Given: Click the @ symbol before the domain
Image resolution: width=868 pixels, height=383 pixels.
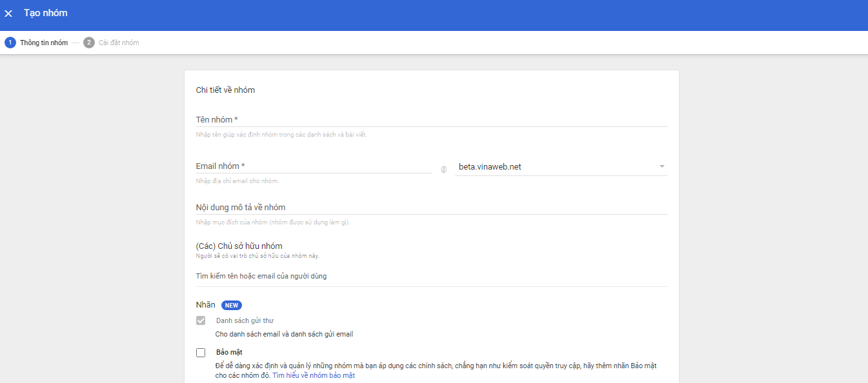Looking at the screenshot, I should [443, 170].
